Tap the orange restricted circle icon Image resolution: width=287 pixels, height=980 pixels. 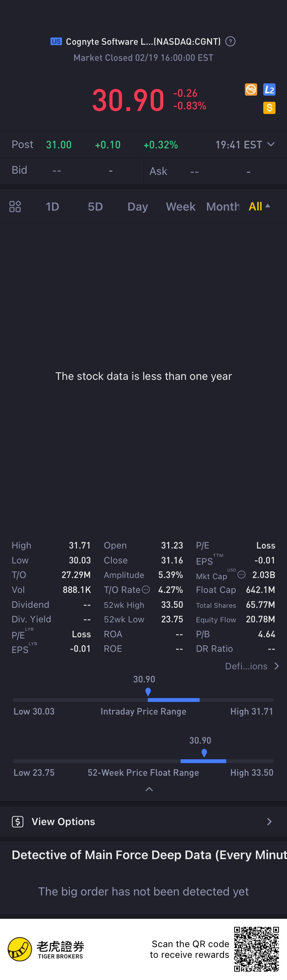point(251,90)
